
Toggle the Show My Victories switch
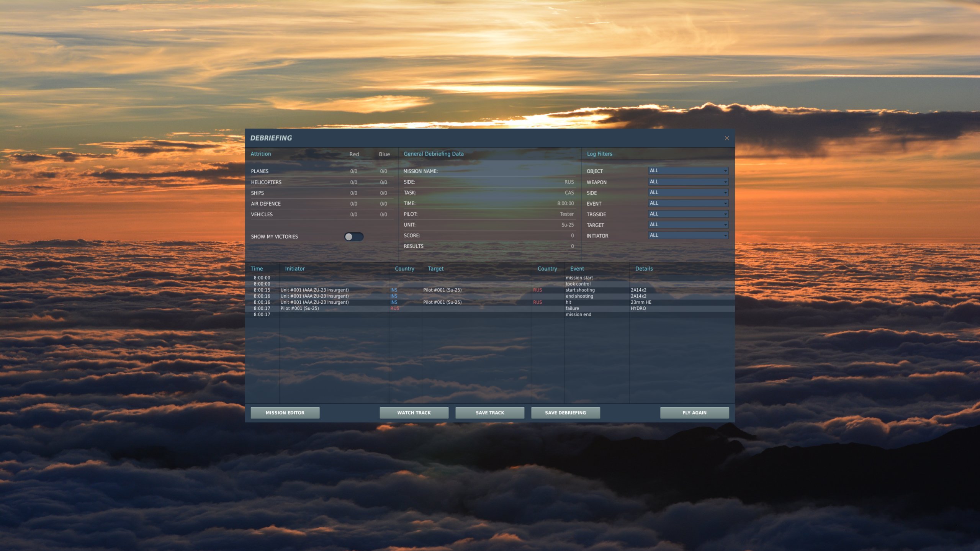353,237
